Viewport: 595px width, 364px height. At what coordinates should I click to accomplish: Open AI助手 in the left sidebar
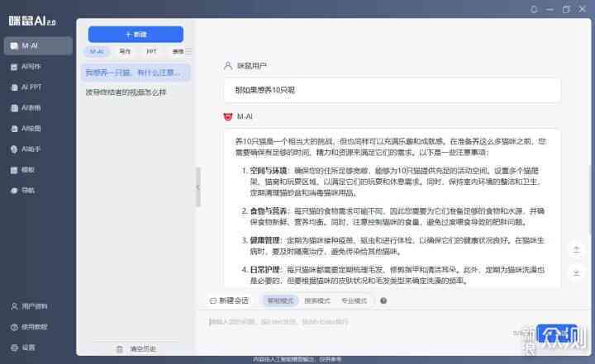(26, 149)
